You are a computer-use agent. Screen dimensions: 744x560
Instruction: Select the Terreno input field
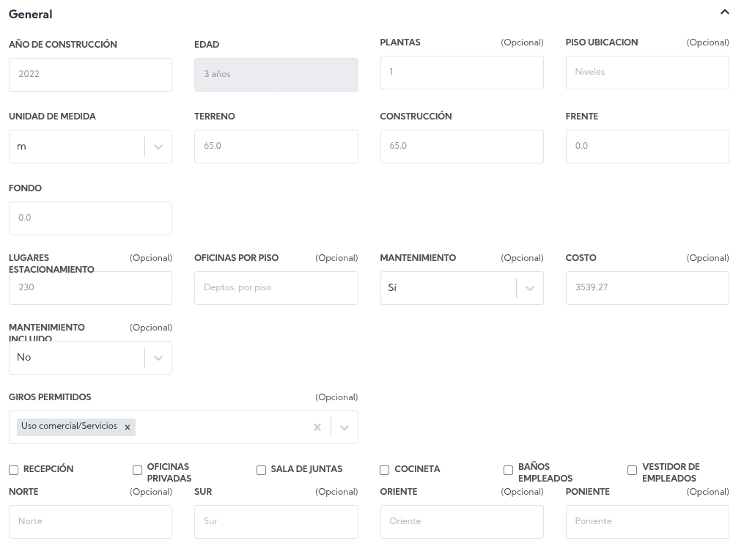[276, 147]
